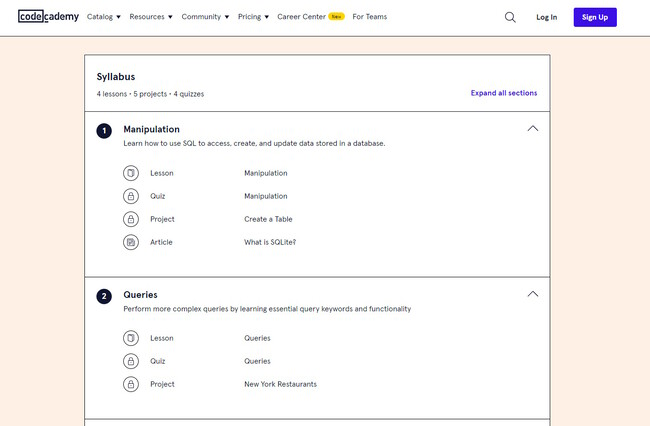Expand the Resources dropdown menu

click(x=151, y=17)
